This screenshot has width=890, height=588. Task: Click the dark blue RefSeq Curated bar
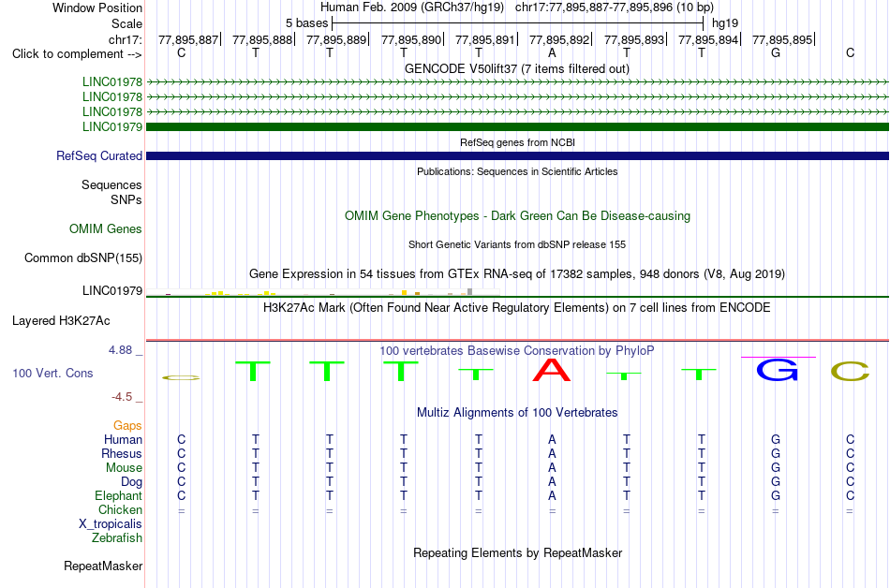517,155
